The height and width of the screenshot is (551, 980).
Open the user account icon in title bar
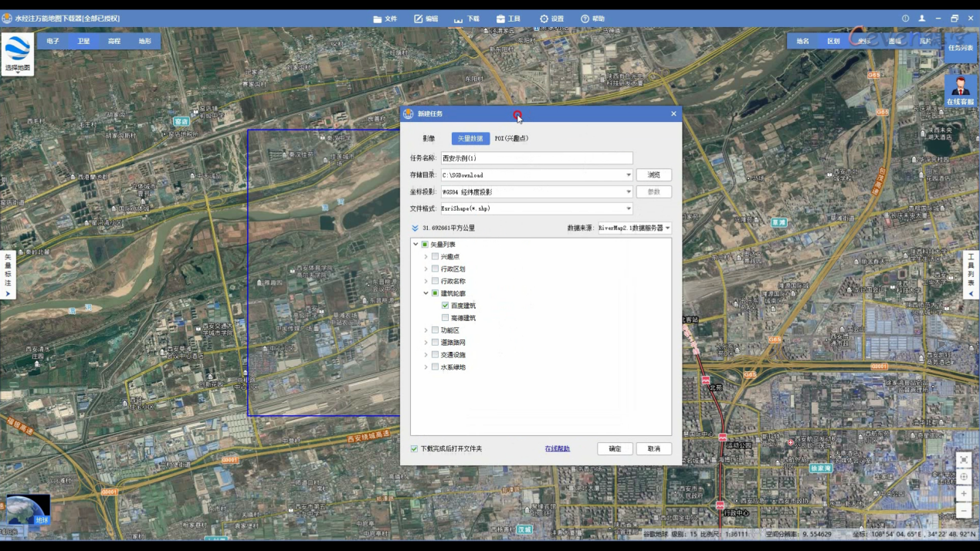pos(921,19)
